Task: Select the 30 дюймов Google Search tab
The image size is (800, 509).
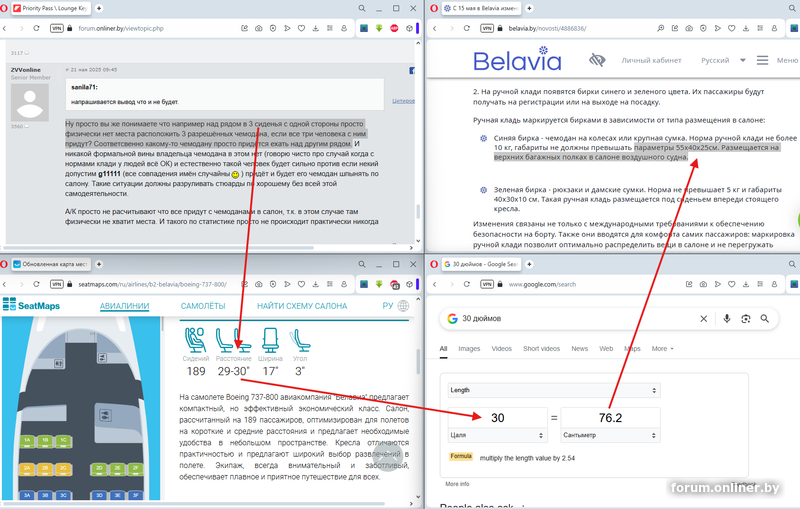Action: click(480, 264)
